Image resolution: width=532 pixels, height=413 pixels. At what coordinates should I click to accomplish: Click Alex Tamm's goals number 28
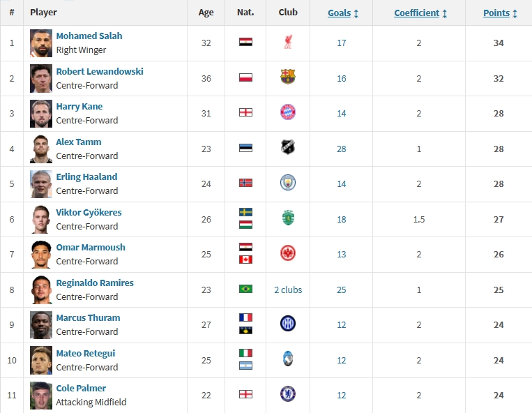pos(341,149)
